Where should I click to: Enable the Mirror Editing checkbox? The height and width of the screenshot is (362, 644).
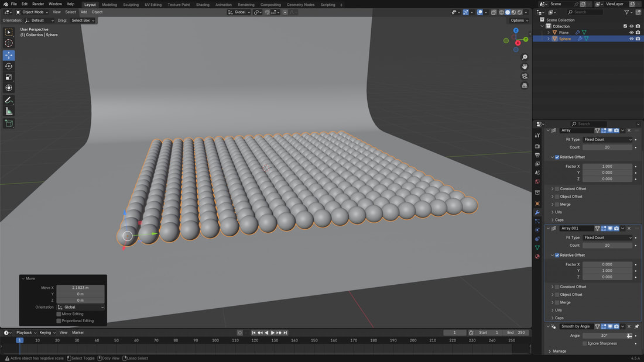[x=59, y=314]
